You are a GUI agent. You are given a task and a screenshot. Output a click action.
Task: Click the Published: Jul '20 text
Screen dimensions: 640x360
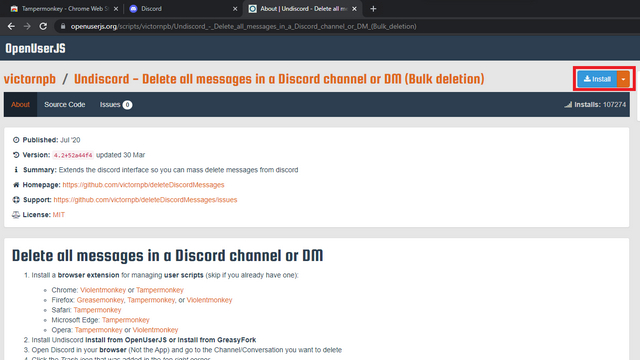[x=51, y=140]
